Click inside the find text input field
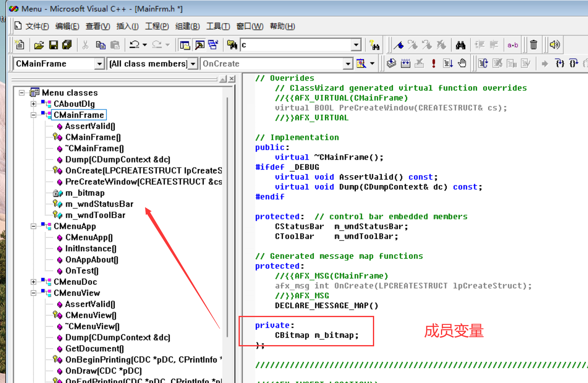The height and width of the screenshot is (383, 588). pos(296,45)
